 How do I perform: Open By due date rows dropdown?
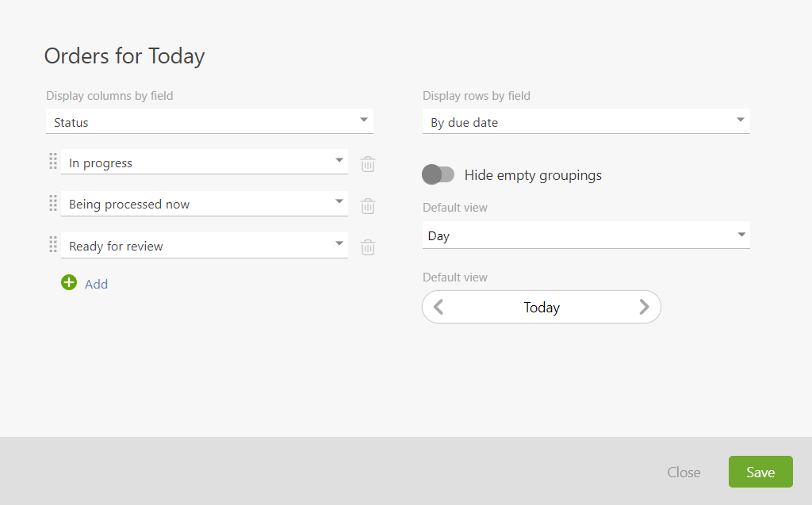point(586,121)
